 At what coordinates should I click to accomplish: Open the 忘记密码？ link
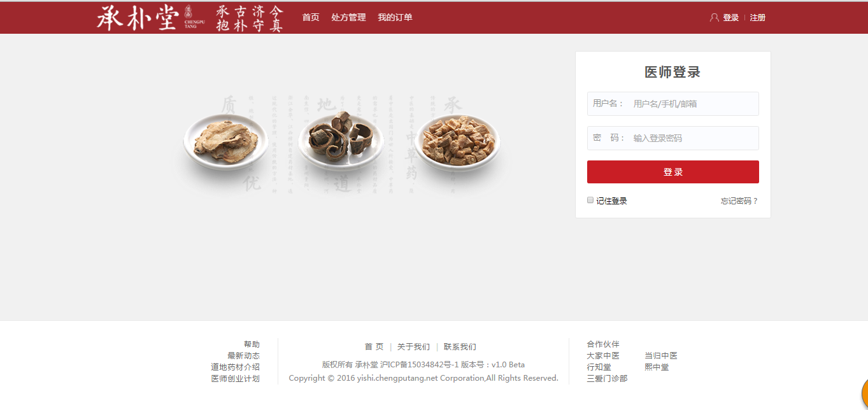(739, 201)
